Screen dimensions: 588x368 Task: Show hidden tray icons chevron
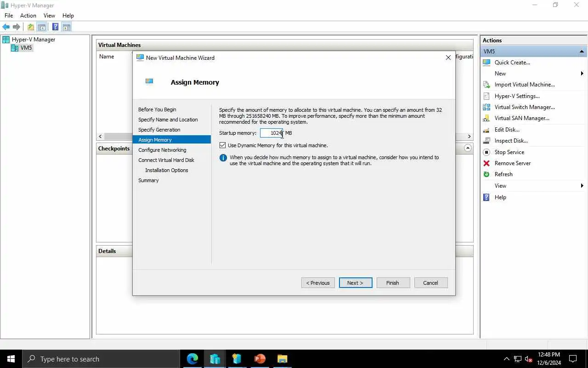point(507,359)
